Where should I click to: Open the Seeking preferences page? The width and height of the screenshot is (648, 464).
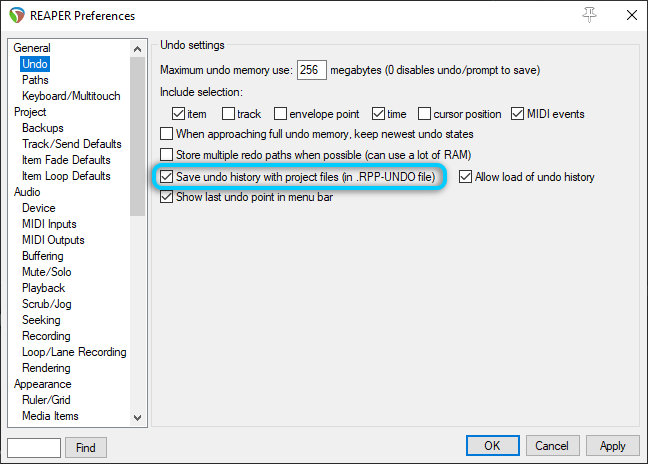[x=41, y=320]
